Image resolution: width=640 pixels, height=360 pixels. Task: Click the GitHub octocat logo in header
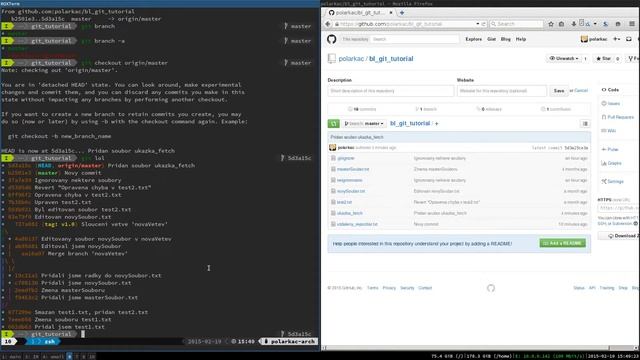[331, 39]
